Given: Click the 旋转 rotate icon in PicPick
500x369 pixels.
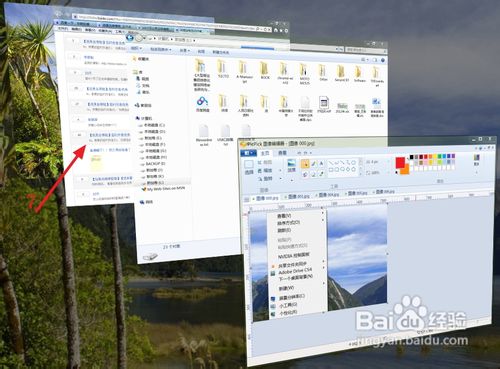Looking at the screenshot, I should (x=260, y=179).
